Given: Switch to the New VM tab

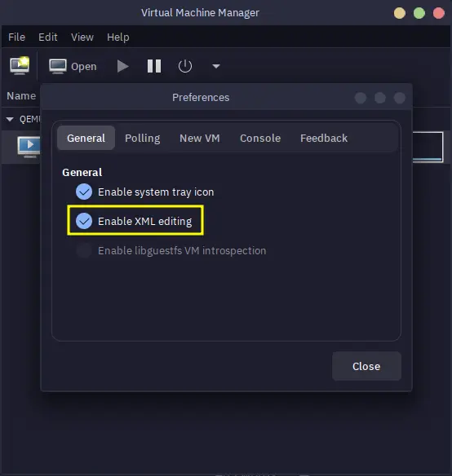Looking at the screenshot, I should [200, 138].
